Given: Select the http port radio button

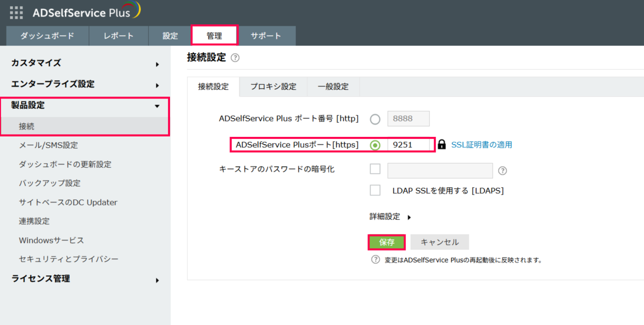Looking at the screenshot, I should pos(375,119).
